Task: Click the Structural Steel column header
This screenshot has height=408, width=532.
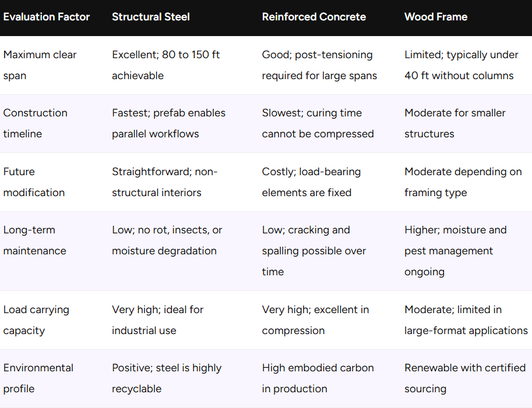Action: (x=151, y=17)
